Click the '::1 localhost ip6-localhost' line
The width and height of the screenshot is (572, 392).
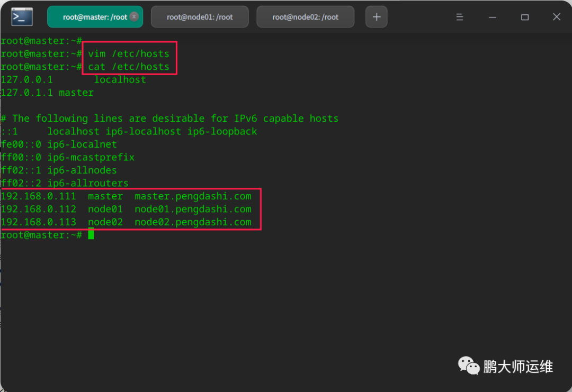129,132
